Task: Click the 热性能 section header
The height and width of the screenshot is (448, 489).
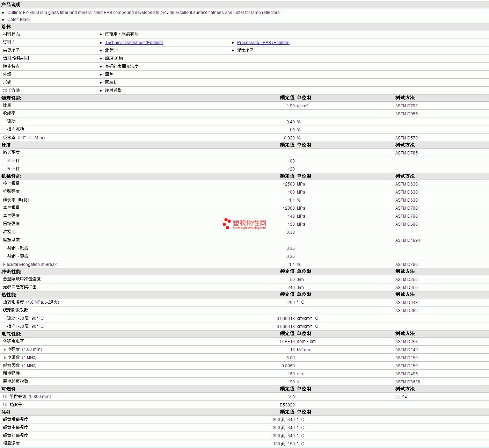Action: pos(8,295)
